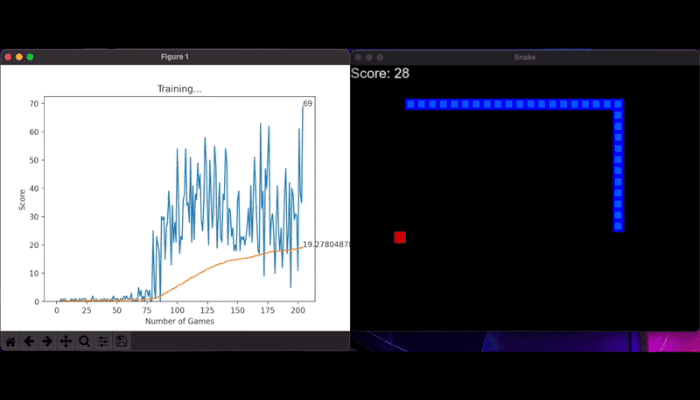Go back to previous plot view

pos(29,341)
